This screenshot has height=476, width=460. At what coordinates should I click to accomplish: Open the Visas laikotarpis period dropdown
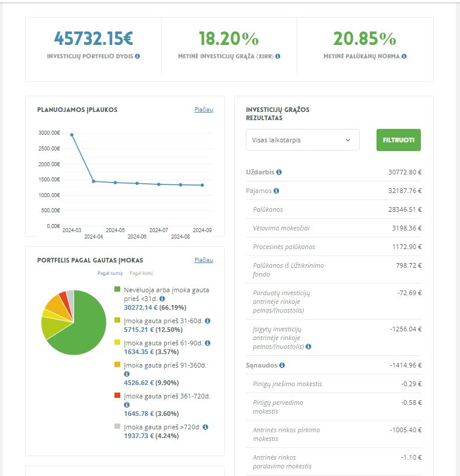[302, 140]
